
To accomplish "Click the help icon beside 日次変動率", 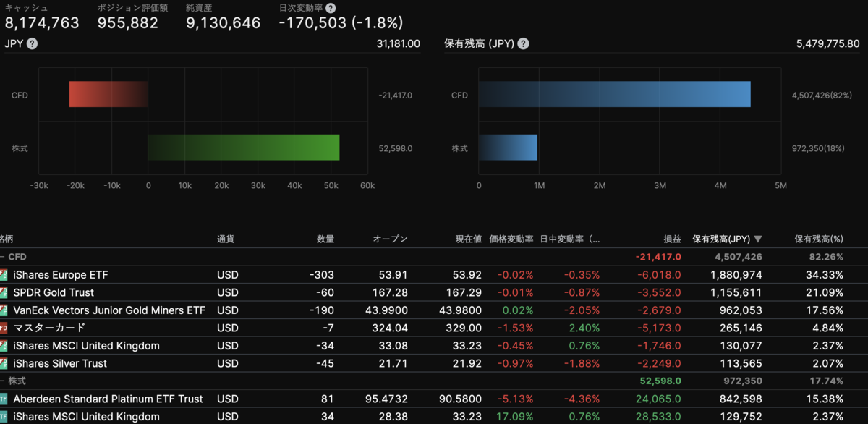I will point(331,8).
